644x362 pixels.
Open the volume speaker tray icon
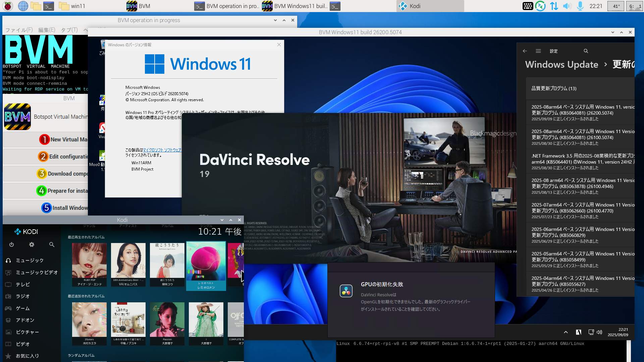coord(567,6)
